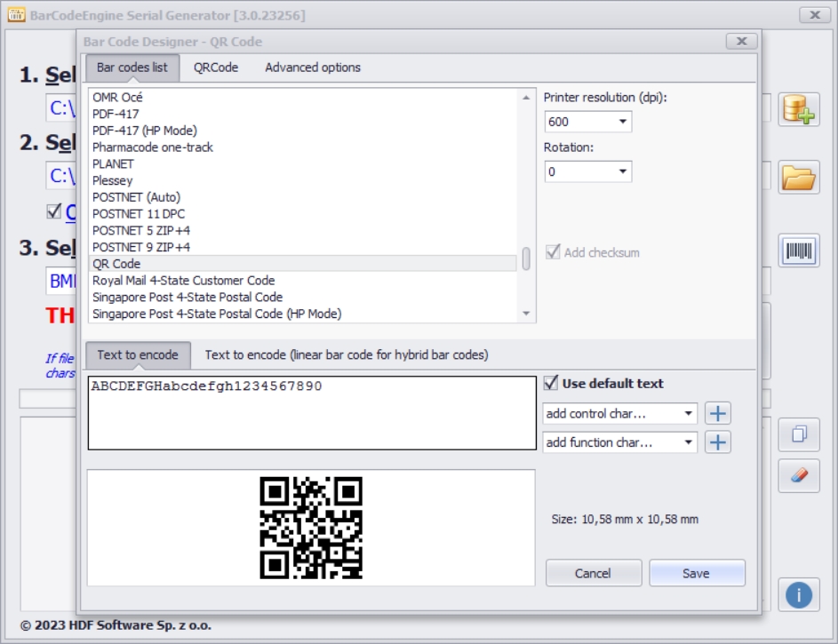
Task: Click the copy to clipboard icon
Action: pos(798,434)
